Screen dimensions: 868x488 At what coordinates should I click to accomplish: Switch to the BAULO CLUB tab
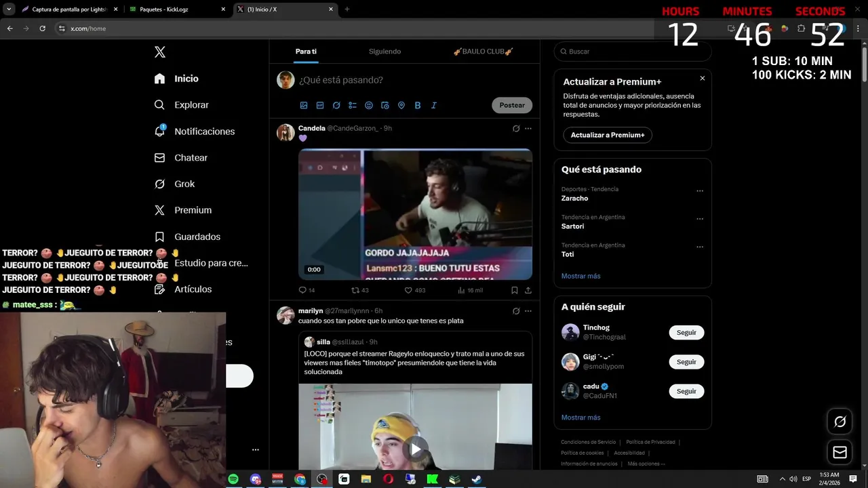483,52
